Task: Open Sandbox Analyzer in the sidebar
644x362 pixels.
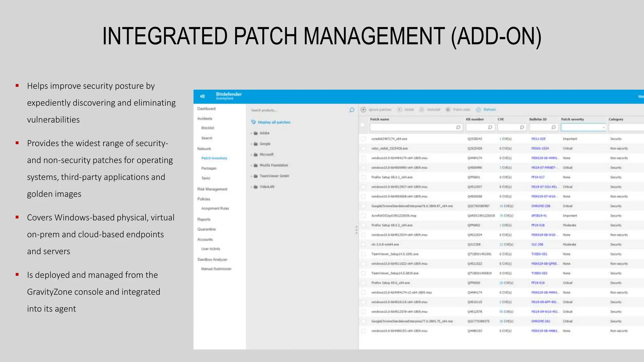Action: [x=212, y=260]
